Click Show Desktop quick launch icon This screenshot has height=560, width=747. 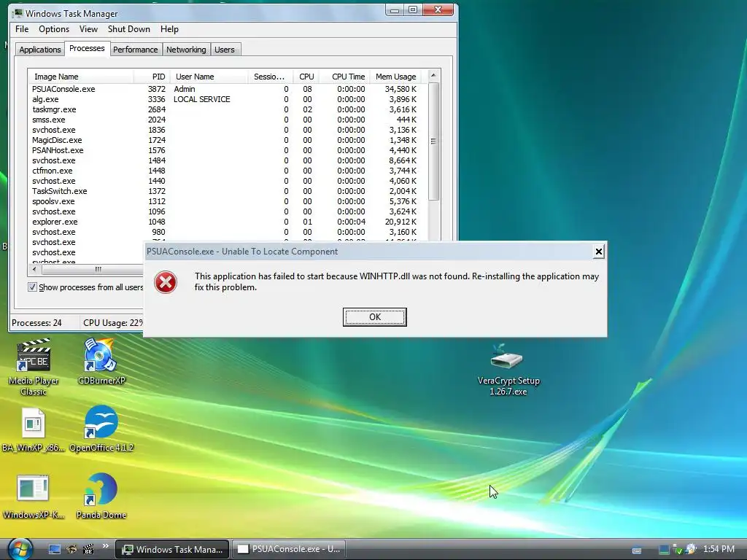pyautogui.click(x=55, y=549)
